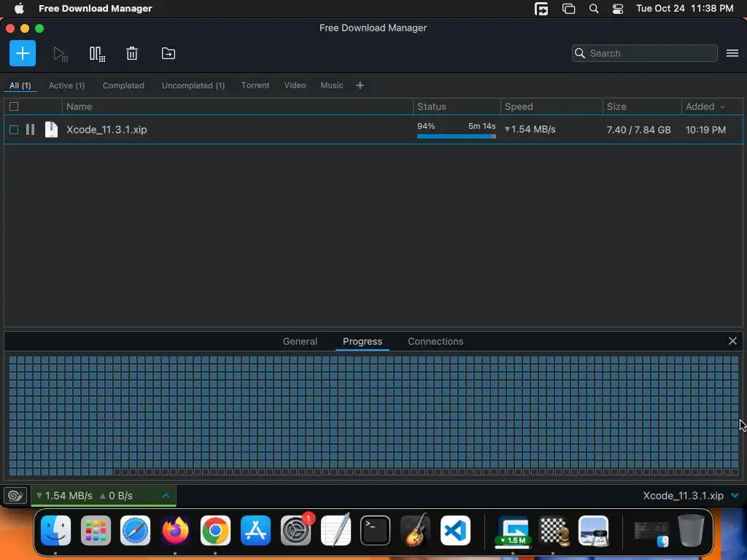The width and height of the screenshot is (747, 560).
Task: Click the 10:19 PM added time
Action: 705,130
